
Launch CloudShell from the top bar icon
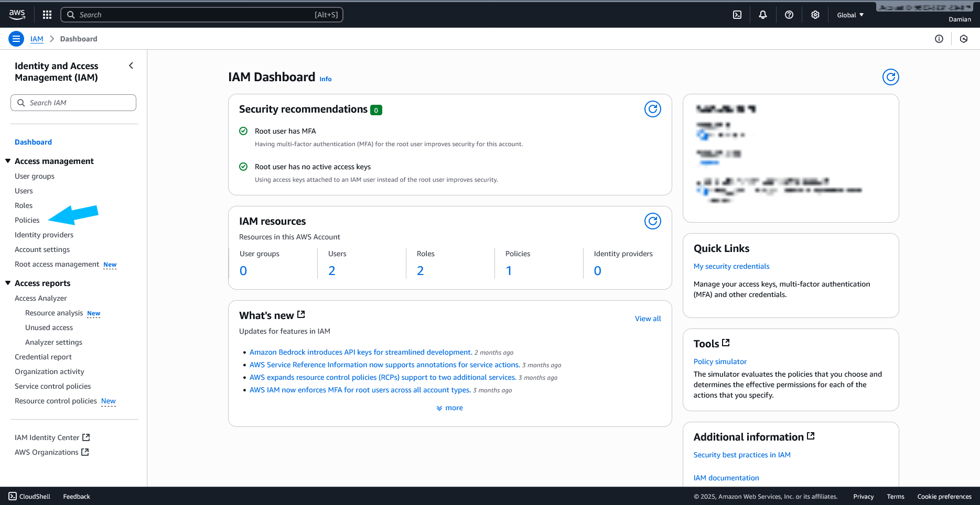coord(737,15)
